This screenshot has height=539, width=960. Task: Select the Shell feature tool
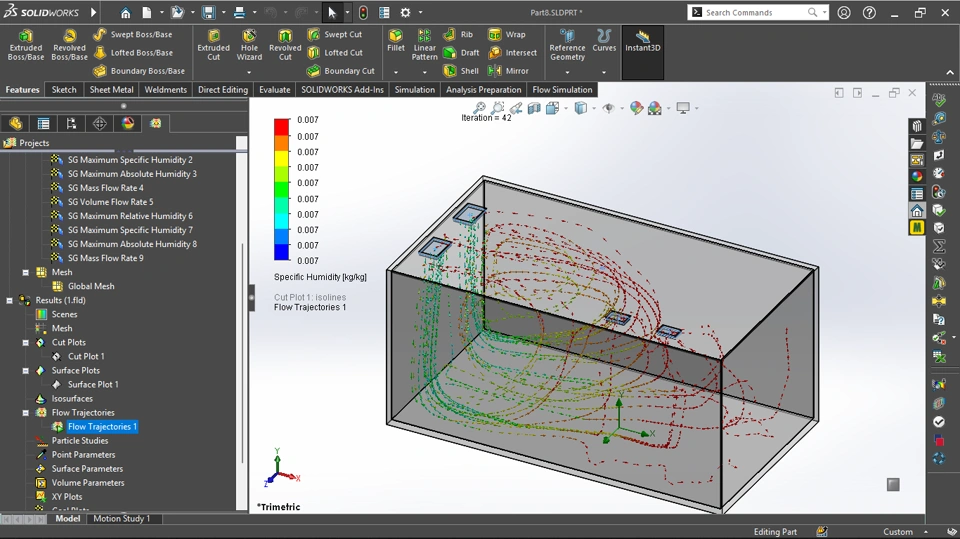[x=460, y=71]
